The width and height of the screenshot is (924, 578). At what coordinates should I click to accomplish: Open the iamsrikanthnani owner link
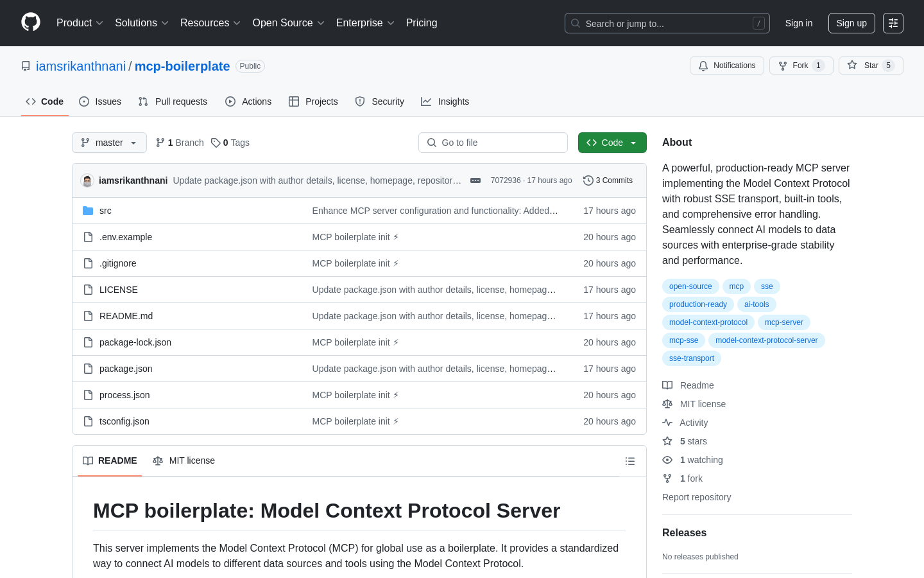(x=81, y=66)
